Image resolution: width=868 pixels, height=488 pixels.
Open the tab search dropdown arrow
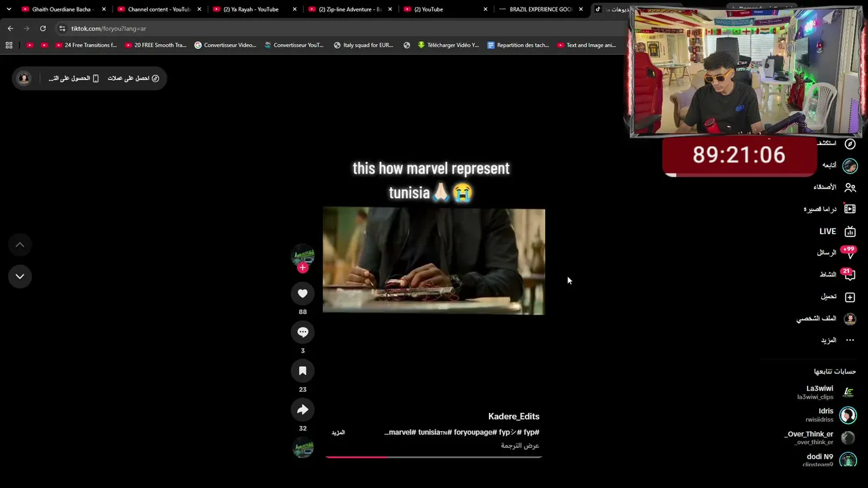[9, 9]
